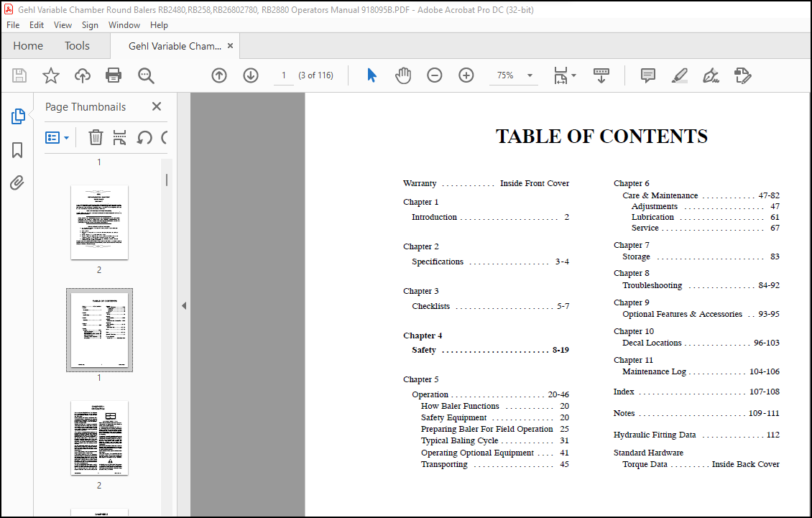Go to previous page arrow
812x518 pixels.
point(219,75)
